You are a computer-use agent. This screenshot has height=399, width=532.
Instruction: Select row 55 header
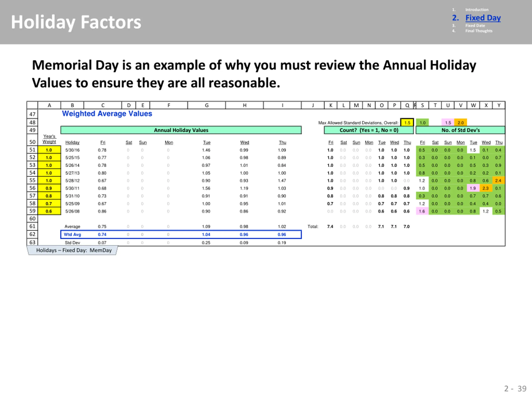[32, 180]
